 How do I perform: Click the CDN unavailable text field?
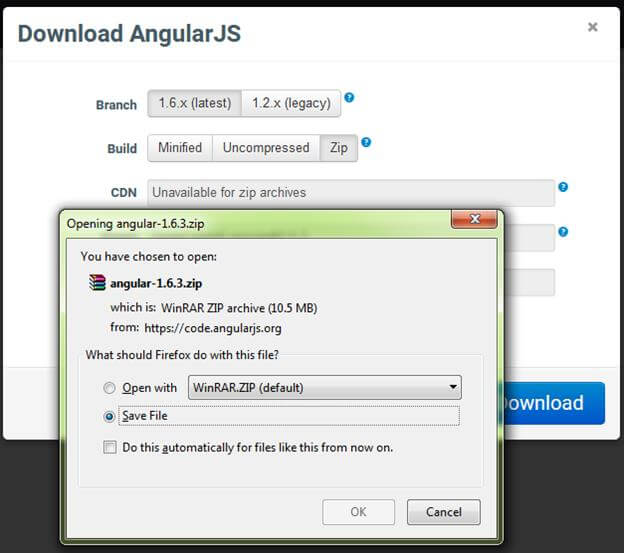coord(351,193)
